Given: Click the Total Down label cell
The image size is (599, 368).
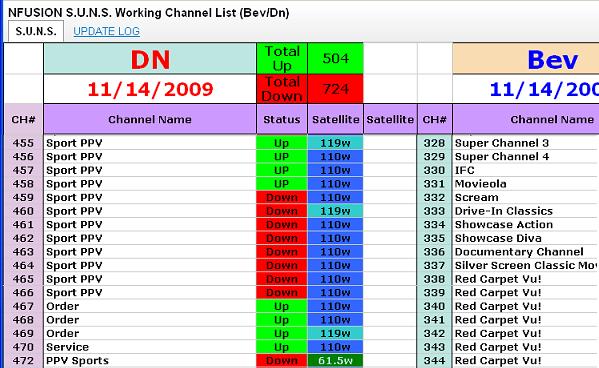Looking at the screenshot, I should coord(282,89).
